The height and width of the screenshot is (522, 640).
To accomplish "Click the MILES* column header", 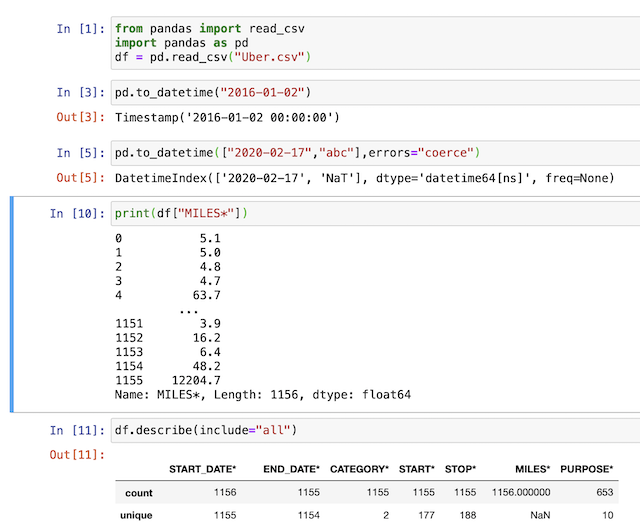I will pos(533,469).
